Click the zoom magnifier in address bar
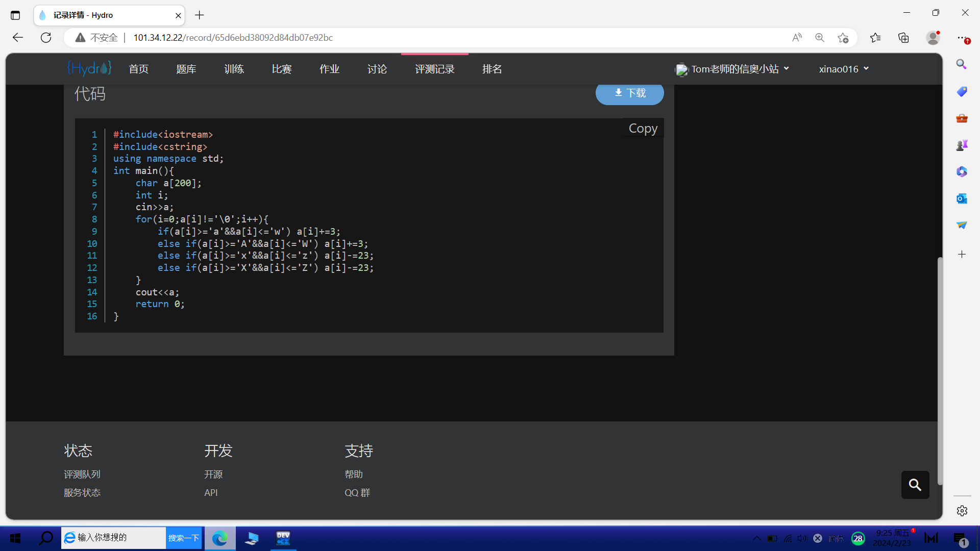This screenshot has height=551, width=980. click(x=820, y=38)
